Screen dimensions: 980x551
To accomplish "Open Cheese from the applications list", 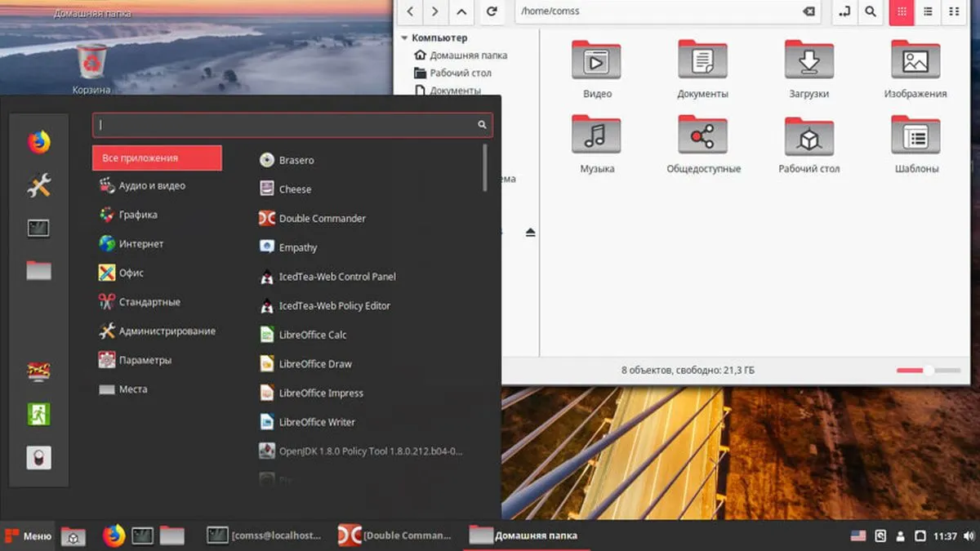I will [294, 189].
